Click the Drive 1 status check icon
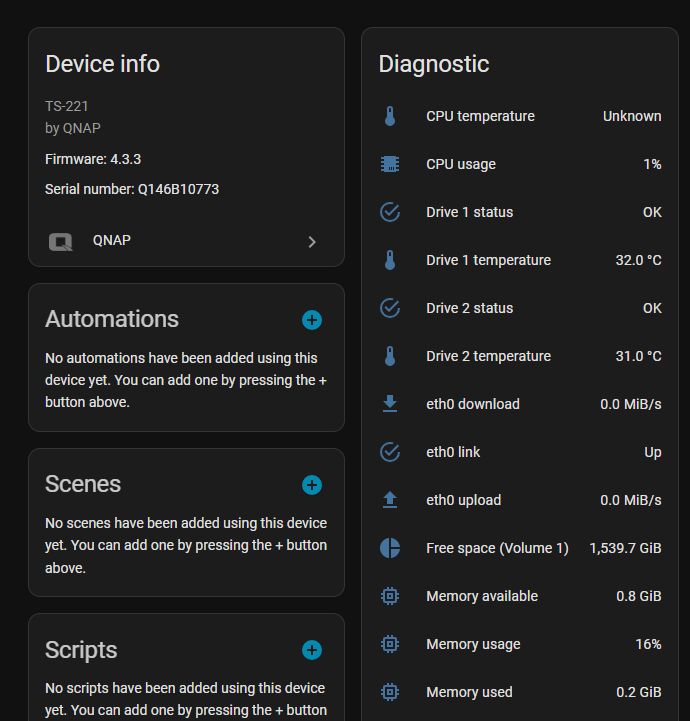The height and width of the screenshot is (721, 690). pos(390,212)
